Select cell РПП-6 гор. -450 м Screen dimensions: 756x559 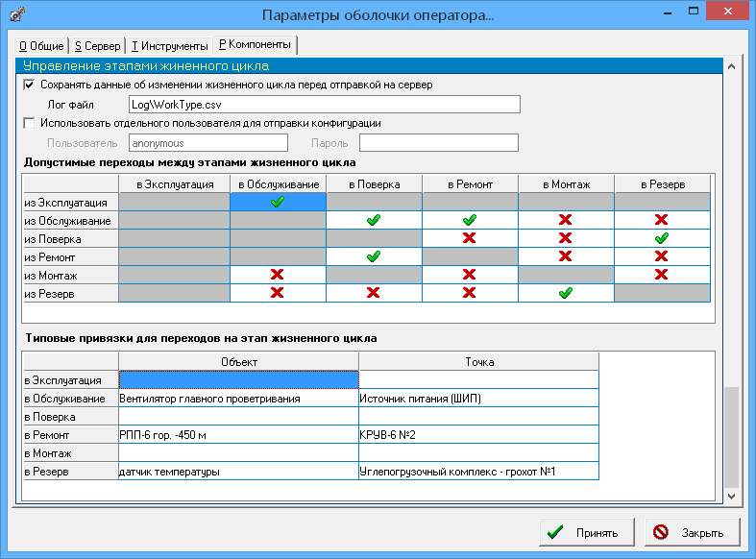click(x=238, y=435)
